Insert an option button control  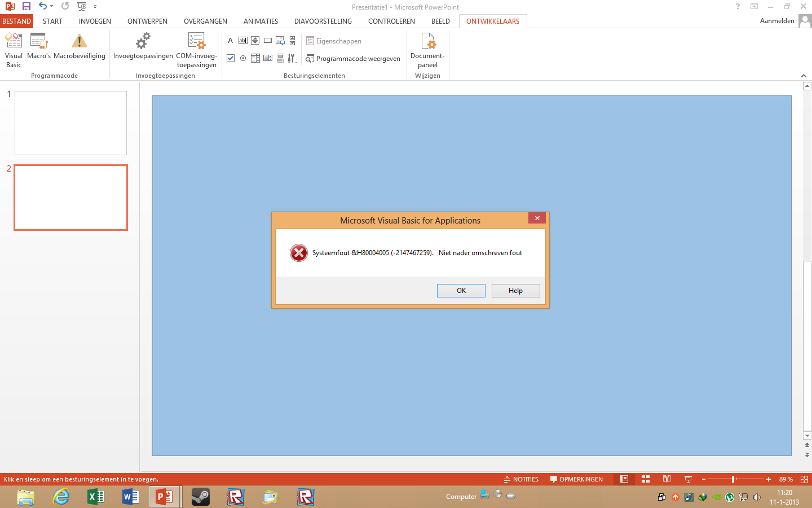[x=243, y=58]
